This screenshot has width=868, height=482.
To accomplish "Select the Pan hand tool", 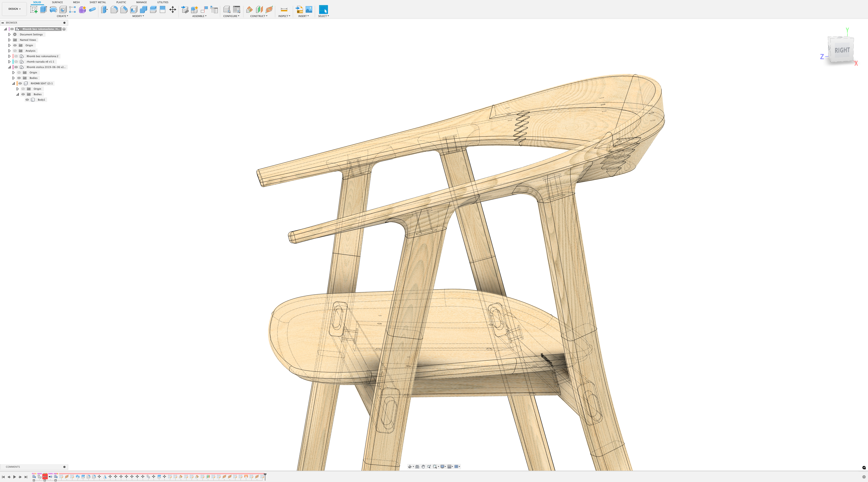I will click(x=423, y=467).
